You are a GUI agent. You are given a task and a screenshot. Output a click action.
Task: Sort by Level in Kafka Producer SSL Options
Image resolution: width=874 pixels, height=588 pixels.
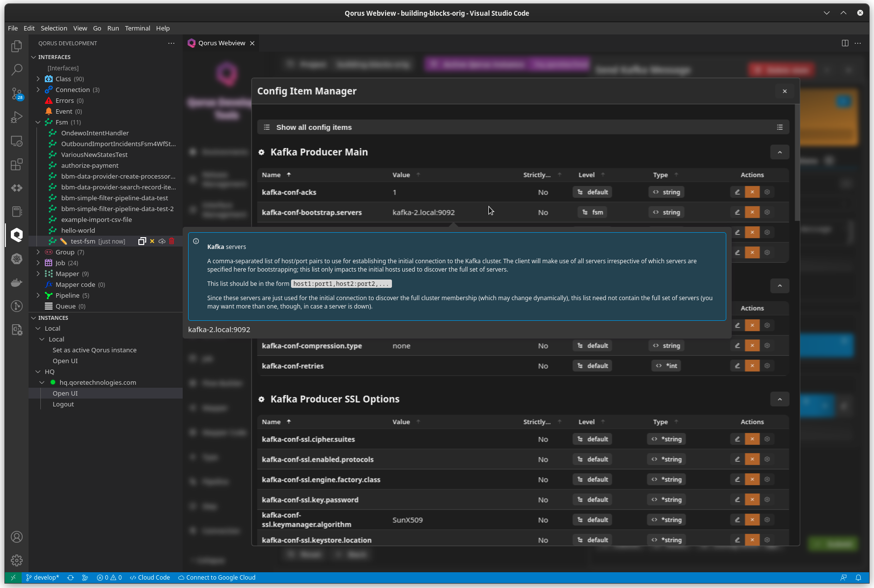pos(591,422)
